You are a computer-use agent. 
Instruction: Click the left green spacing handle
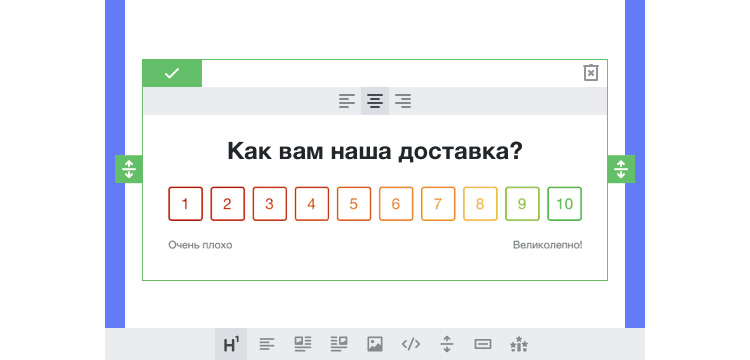tap(129, 169)
